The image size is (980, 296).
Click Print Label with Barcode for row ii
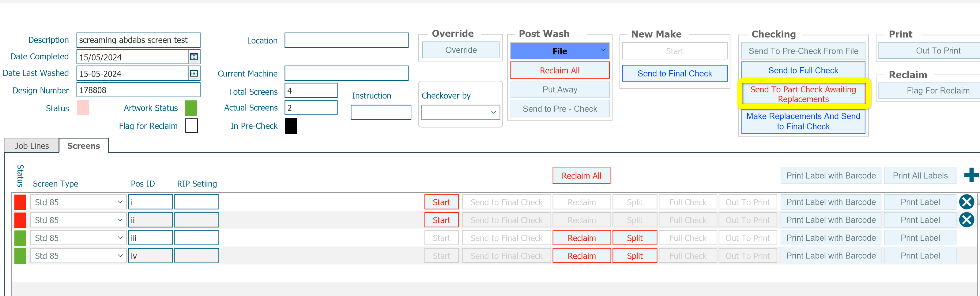pyautogui.click(x=831, y=220)
